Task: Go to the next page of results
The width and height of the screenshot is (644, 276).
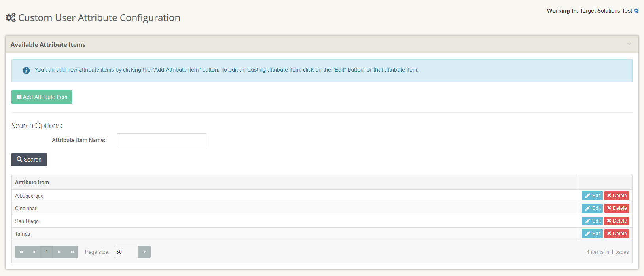Action: click(59, 252)
